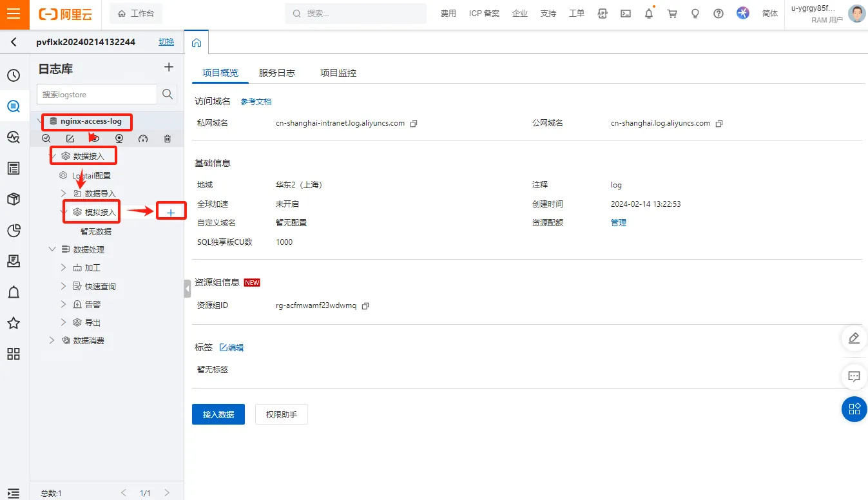This screenshot has height=500, width=868.
Task: Collapse the 数据接入 tree node
Action: (x=53, y=156)
